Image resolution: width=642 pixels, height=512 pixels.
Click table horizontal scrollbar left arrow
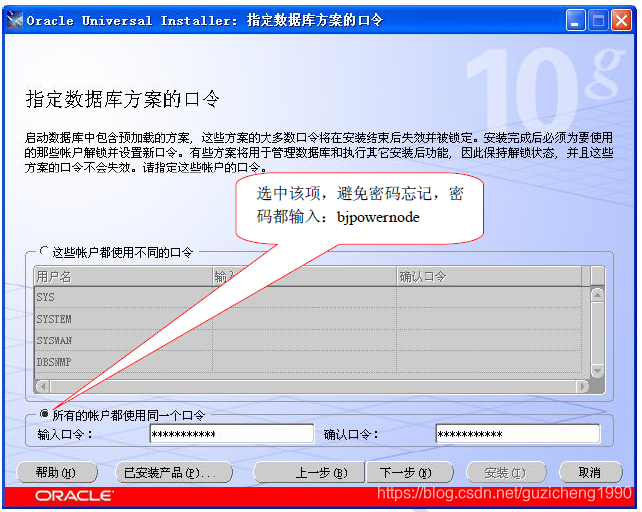[x=43, y=386]
